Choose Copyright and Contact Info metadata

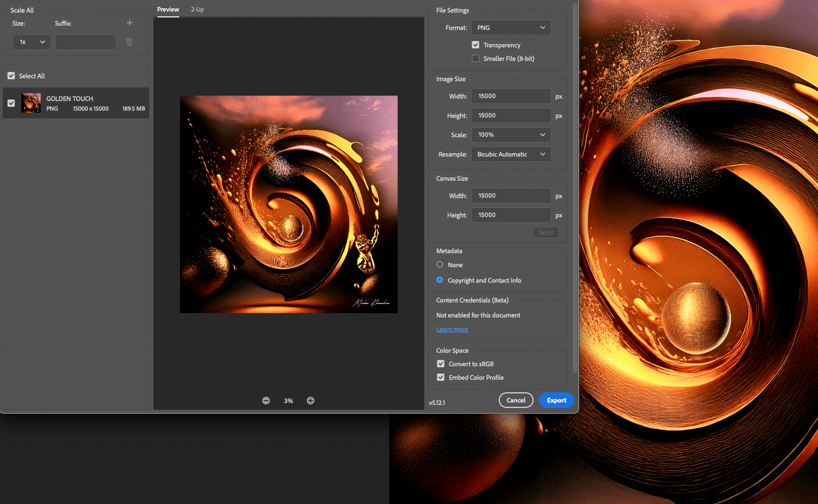[x=440, y=280]
